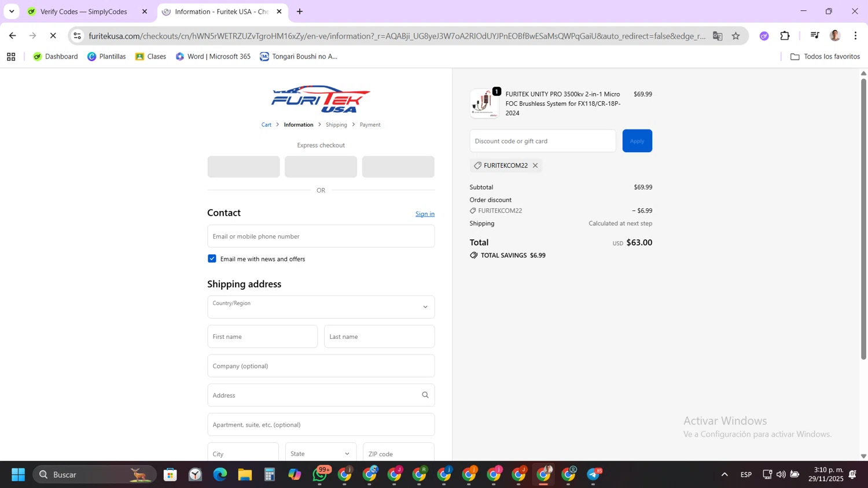868x488 pixels.
Task: Open Calculator from taskbar
Action: 270,475
